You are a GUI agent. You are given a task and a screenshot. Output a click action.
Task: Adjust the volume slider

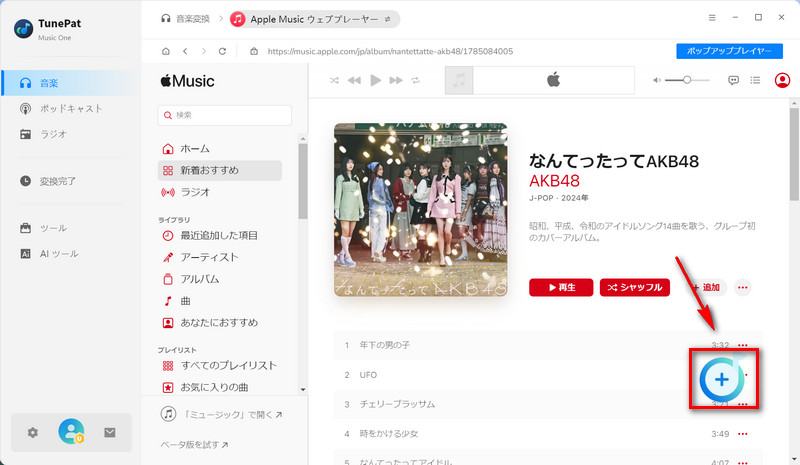687,80
